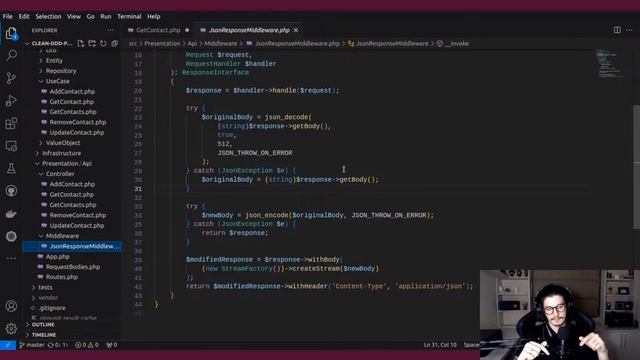Open the Source Control view
This screenshot has width=640, height=360.
(11, 78)
